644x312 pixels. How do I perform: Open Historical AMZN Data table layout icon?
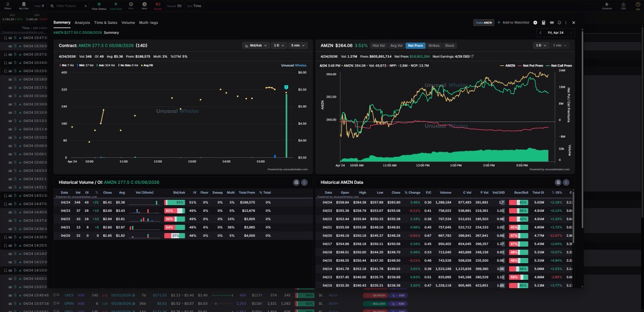point(558,182)
